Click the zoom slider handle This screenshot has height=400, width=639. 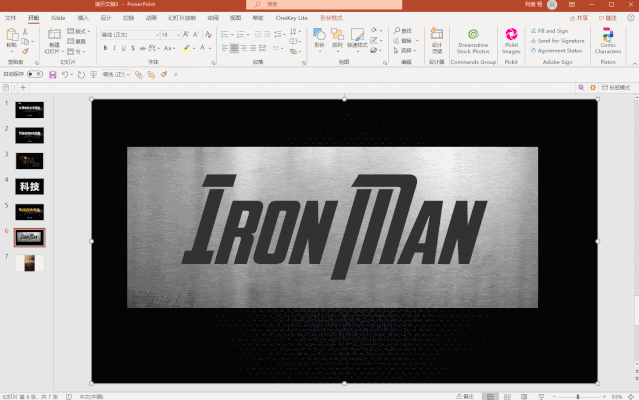[578, 396]
